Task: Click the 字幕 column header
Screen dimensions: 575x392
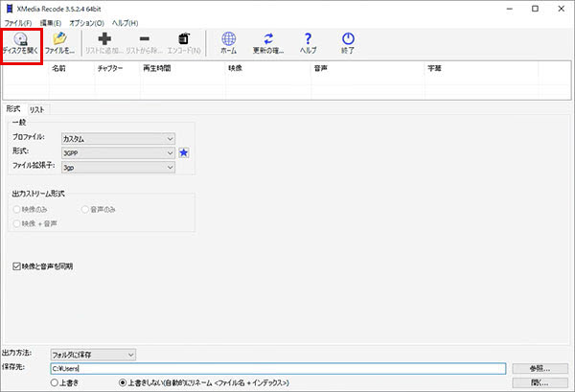Action: pyautogui.click(x=481, y=68)
